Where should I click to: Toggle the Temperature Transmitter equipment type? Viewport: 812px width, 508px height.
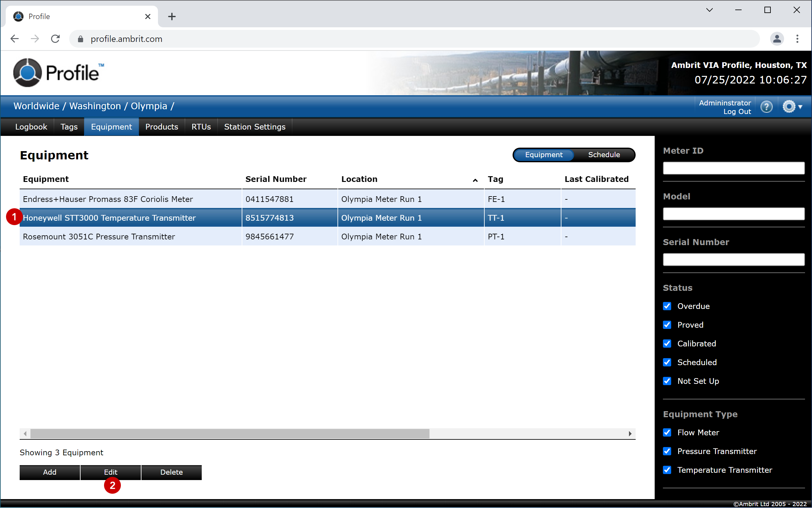667,470
